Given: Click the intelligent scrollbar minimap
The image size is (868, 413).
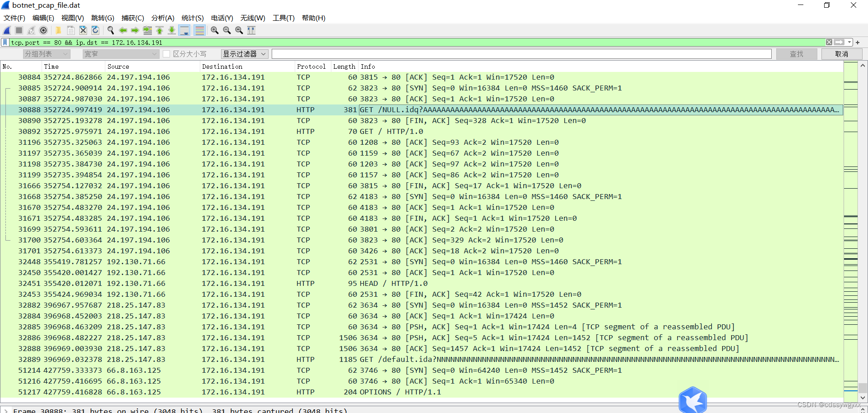Looking at the screenshot, I should coord(851,232).
